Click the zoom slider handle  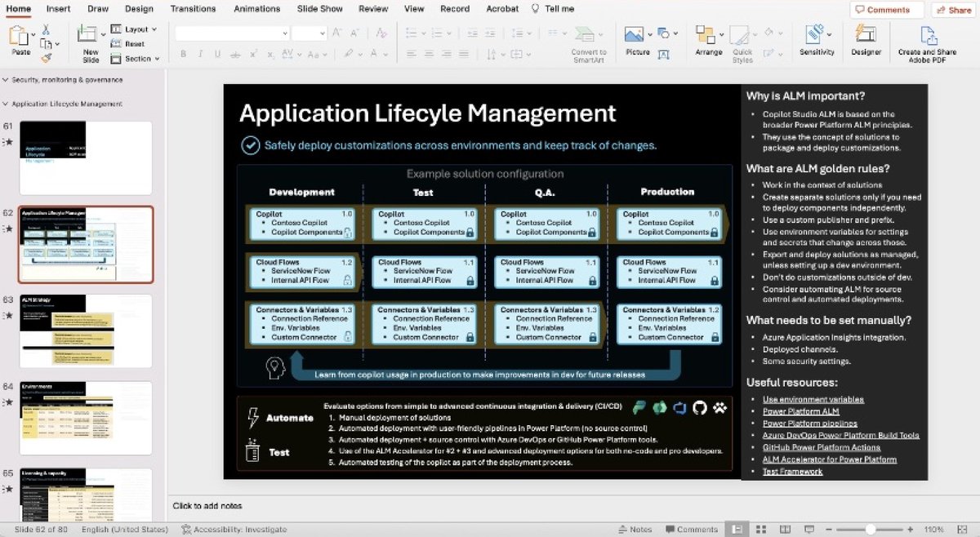[x=871, y=529]
